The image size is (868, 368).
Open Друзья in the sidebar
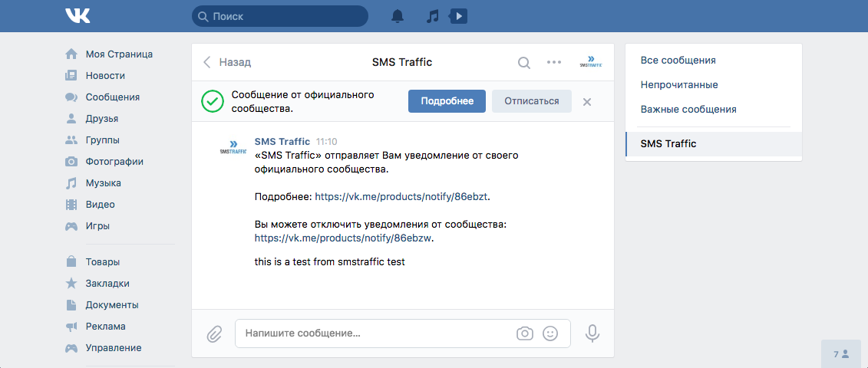pyautogui.click(x=102, y=118)
